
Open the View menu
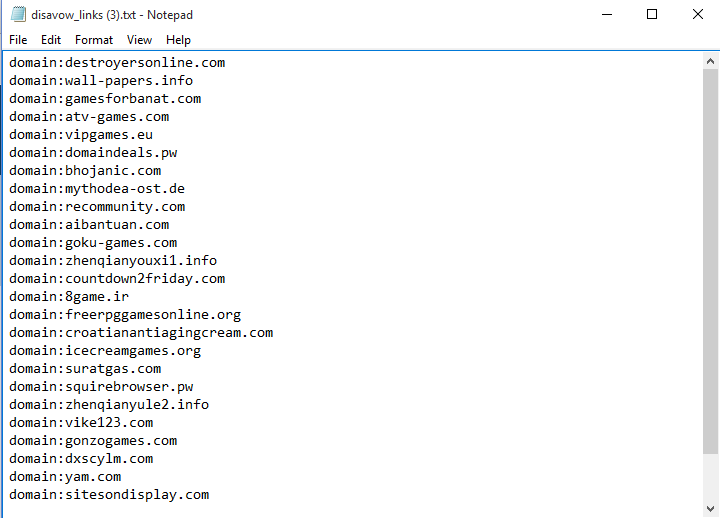click(x=139, y=40)
